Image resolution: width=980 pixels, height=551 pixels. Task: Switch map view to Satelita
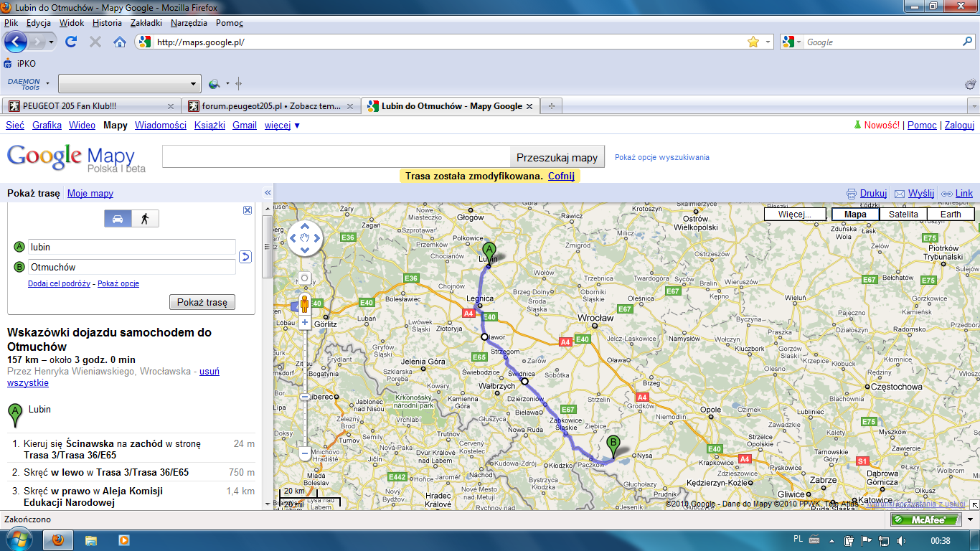tap(903, 215)
